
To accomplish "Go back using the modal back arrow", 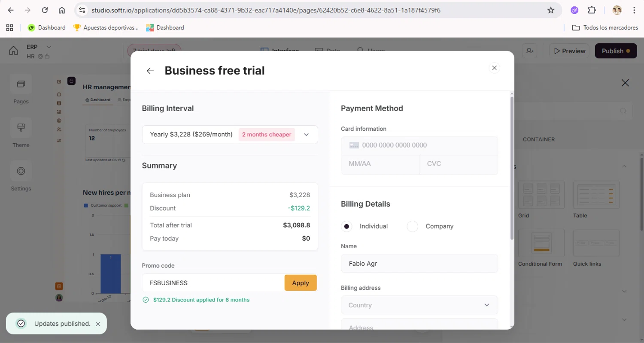I will pyautogui.click(x=150, y=71).
